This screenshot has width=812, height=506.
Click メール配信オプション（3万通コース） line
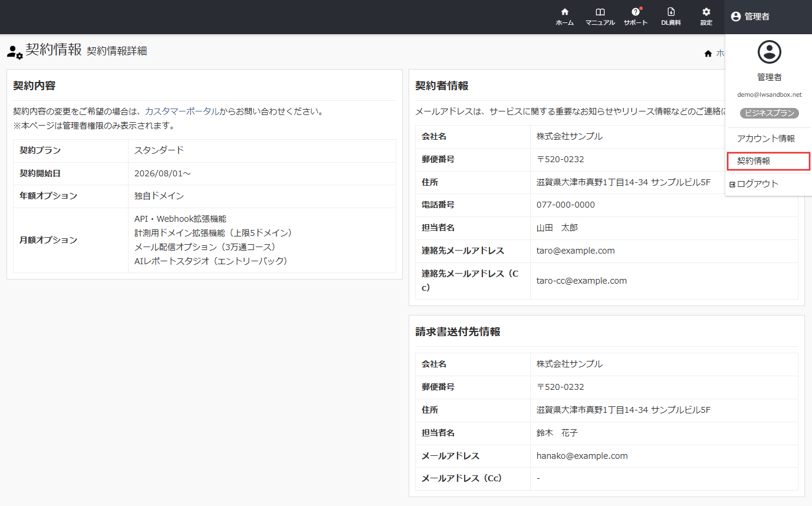(205, 247)
